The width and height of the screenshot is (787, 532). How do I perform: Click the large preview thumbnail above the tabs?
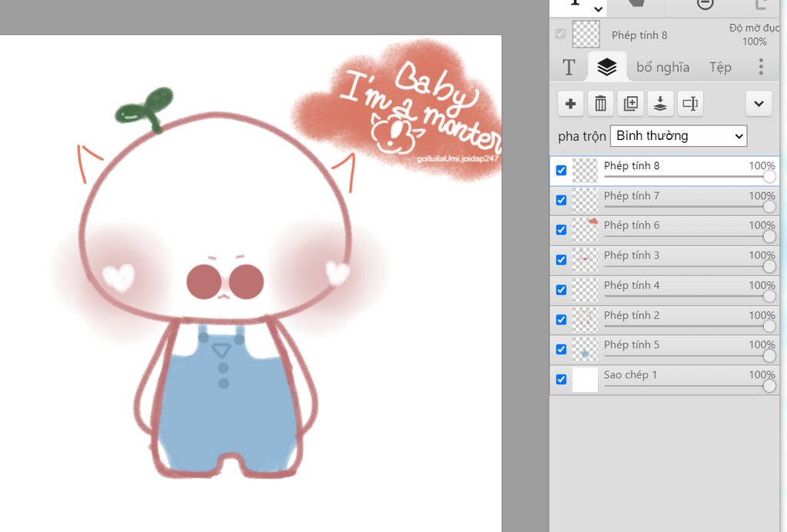tap(586, 34)
